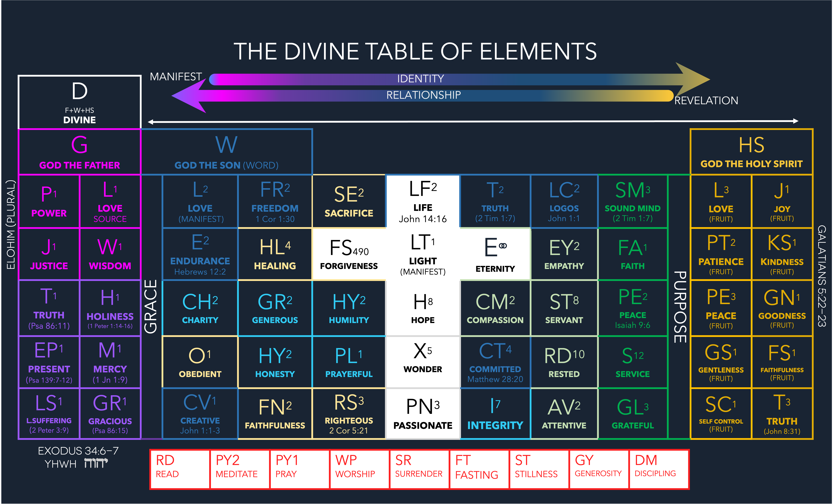
Task: Select the GR1 Gracious cell
Action: coord(110,413)
